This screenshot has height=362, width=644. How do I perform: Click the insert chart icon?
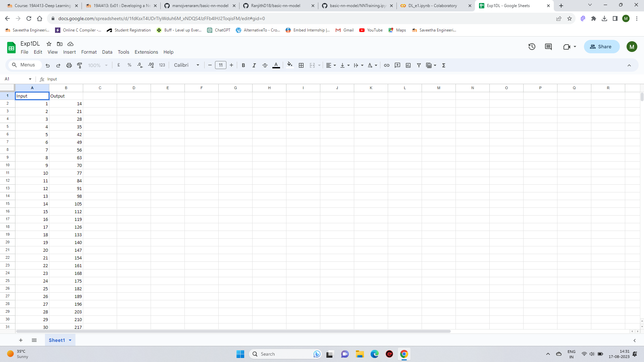[408, 65]
